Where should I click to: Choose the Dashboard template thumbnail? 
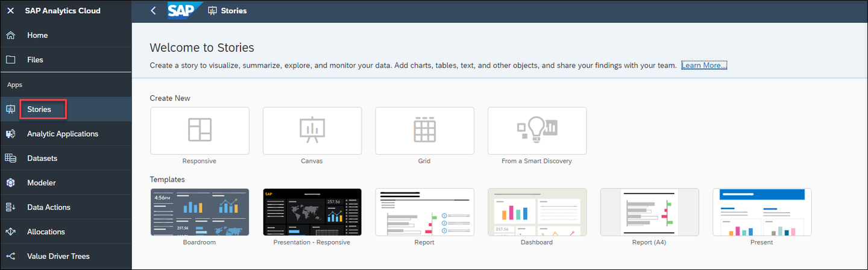(x=537, y=212)
